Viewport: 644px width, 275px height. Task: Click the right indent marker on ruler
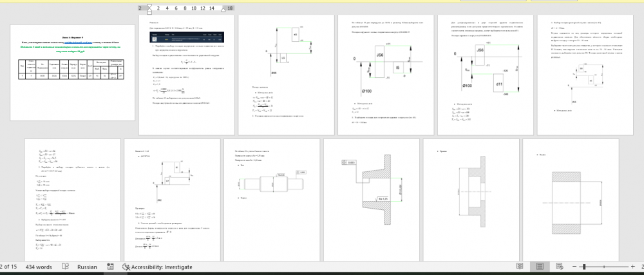point(223,11)
